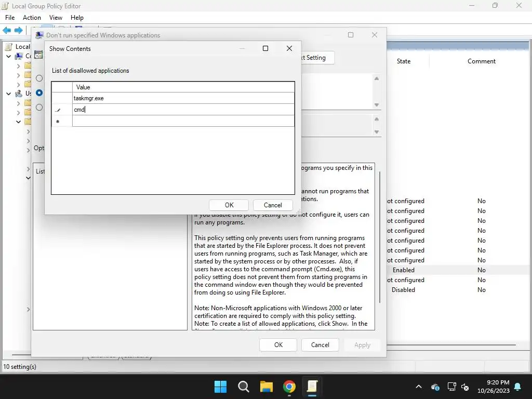Viewport: 532px width, 399px height.
Task: Open taskbar Search
Action: pyautogui.click(x=243, y=387)
